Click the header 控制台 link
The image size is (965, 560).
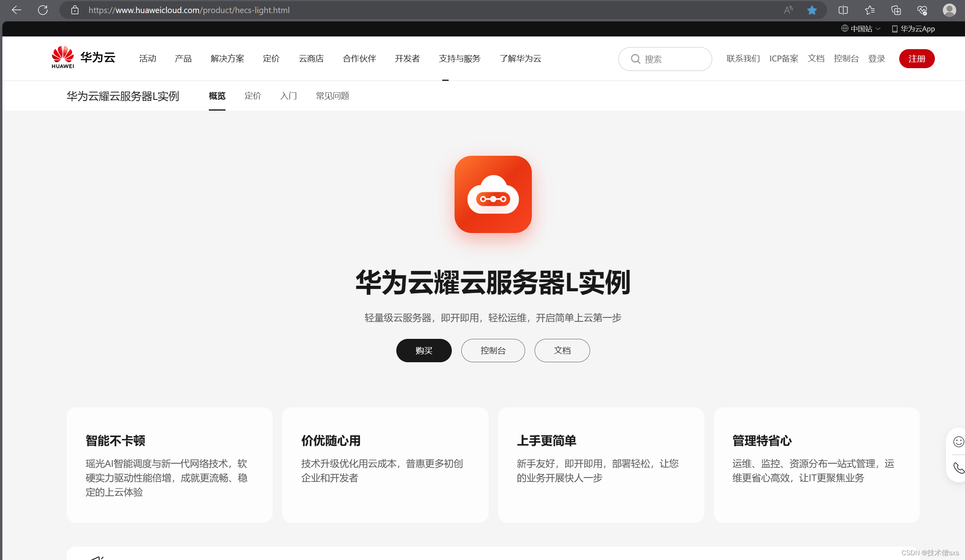tap(846, 58)
